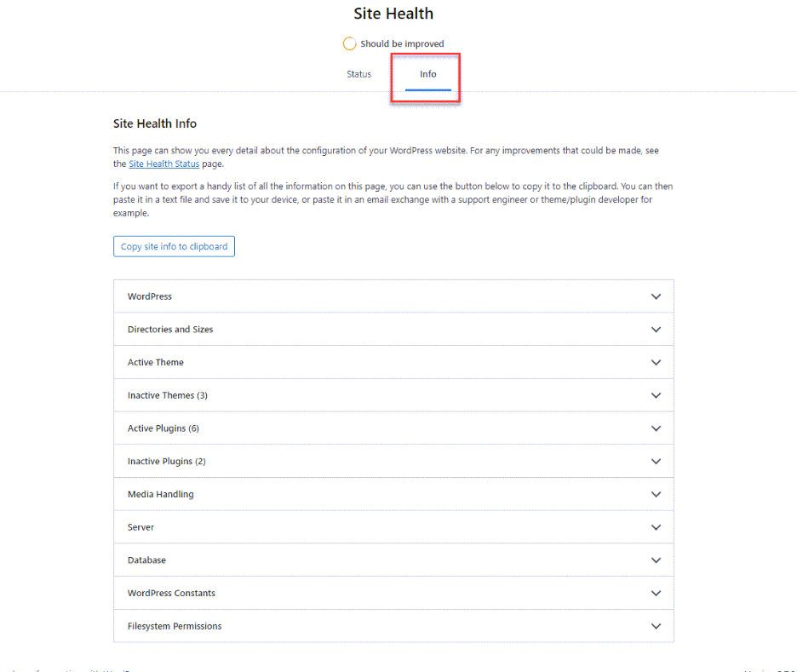Click the 'Should be improved' status label
Image resolution: width=797 pixels, height=672 pixels.
401,43
